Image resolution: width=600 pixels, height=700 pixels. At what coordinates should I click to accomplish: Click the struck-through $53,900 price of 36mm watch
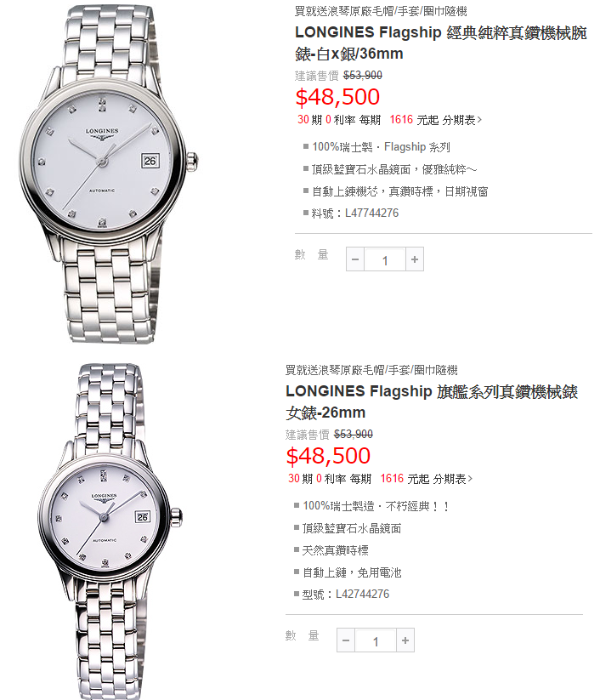point(363,76)
